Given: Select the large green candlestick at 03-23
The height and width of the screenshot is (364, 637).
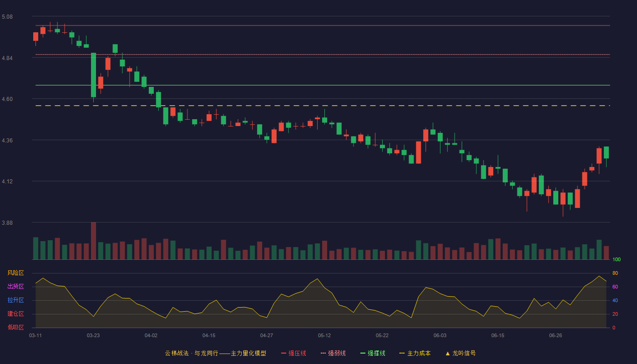Looking at the screenshot, I should pos(93,75).
